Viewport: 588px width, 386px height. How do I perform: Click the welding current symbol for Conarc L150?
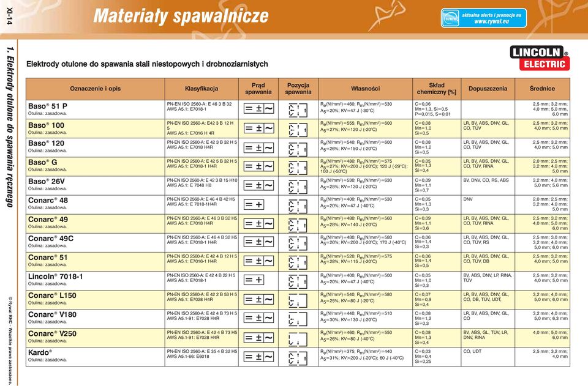(x=258, y=299)
